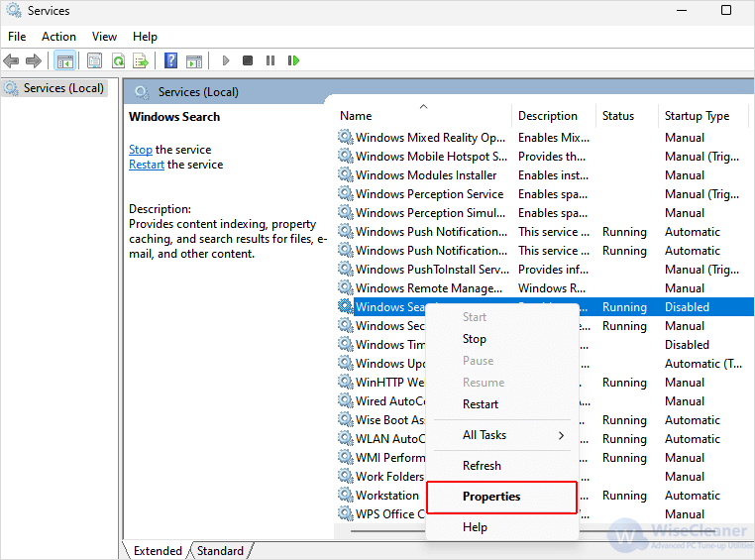Select Windows Perception Service row
Image resolution: width=755 pixels, height=560 pixels.
tap(544, 193)
